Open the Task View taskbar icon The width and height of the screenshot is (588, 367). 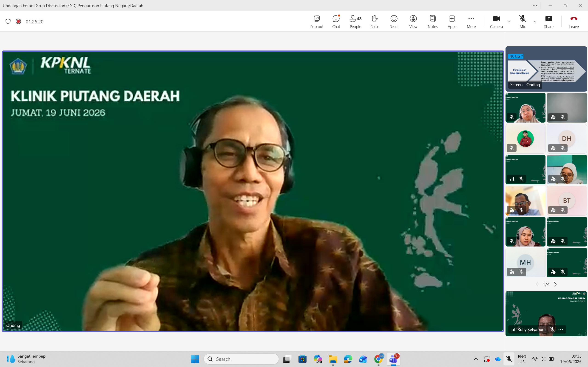click(x=287, y=359)
